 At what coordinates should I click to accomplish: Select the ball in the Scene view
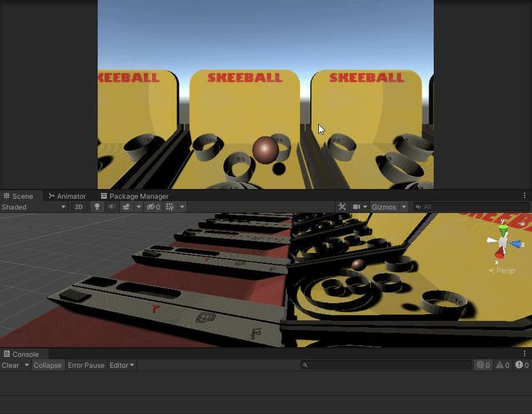pos(359,264)
